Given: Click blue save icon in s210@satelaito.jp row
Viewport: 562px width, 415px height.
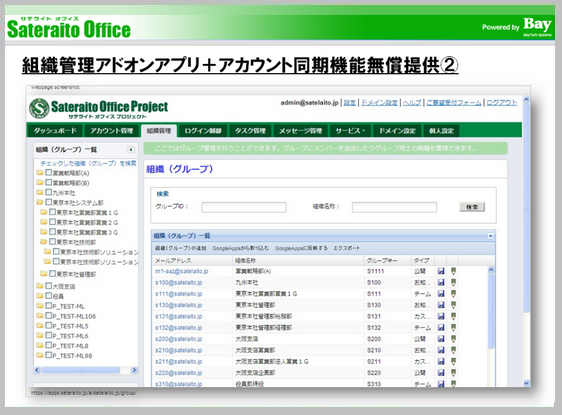Looking at the screenshot, I should 441,350.
